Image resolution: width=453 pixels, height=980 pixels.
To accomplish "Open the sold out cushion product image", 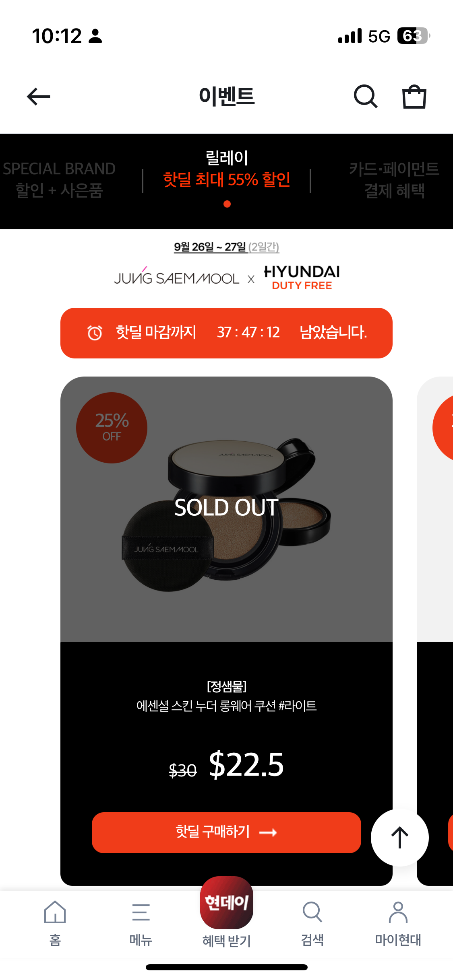I will point(226,509).
